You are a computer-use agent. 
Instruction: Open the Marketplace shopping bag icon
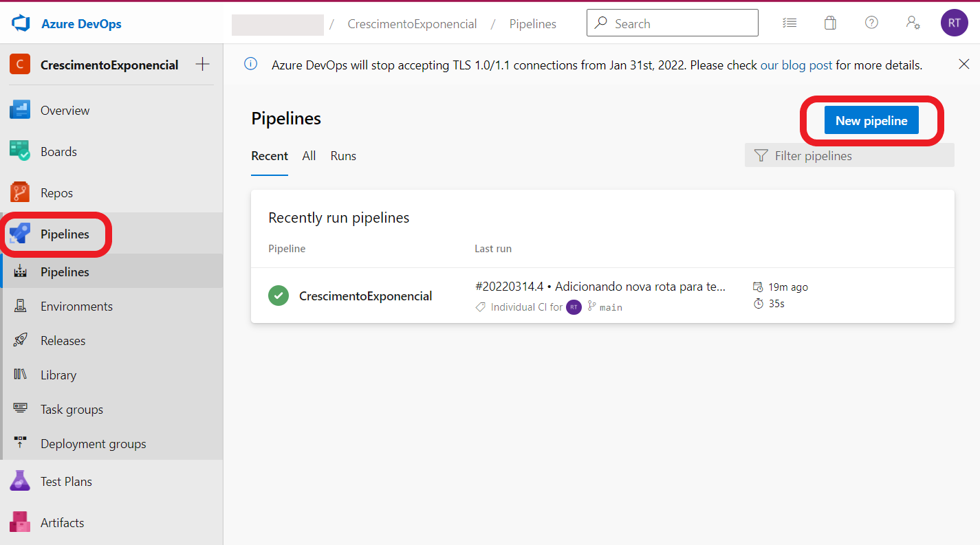[x=831, y=23]
